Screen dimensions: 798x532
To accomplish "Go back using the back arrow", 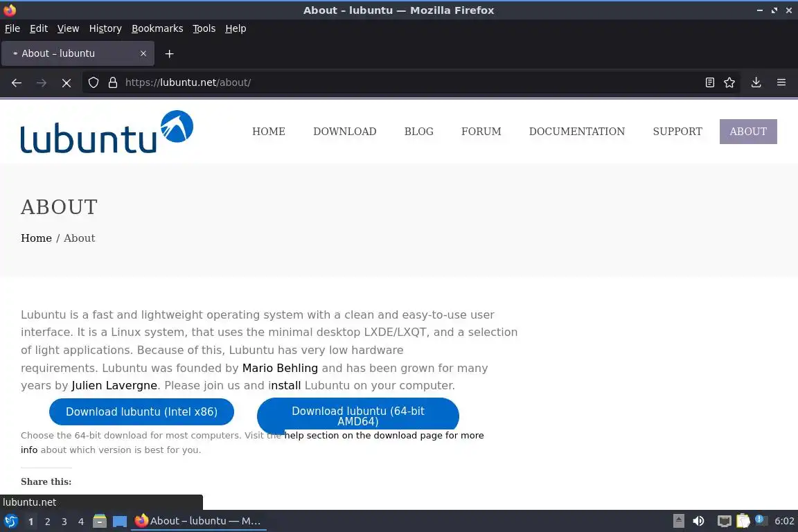I will tap(17, 82).
